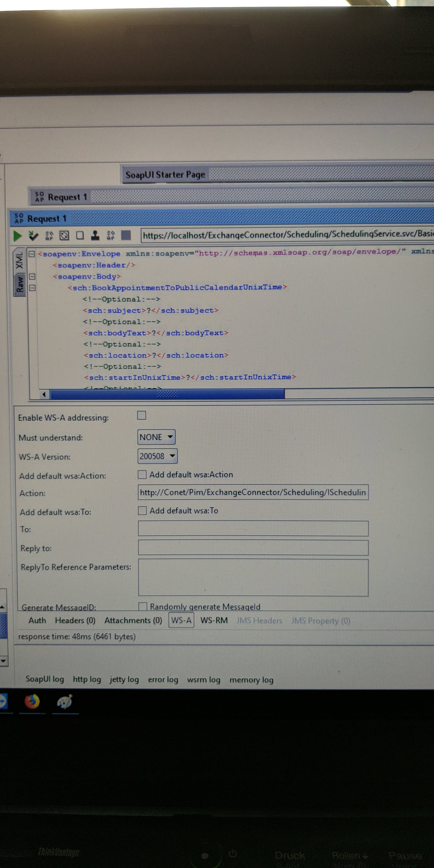Check the Add default wsa:Action box
The width and height of the screenshot is (434, 868).
[x=142, y=474]
